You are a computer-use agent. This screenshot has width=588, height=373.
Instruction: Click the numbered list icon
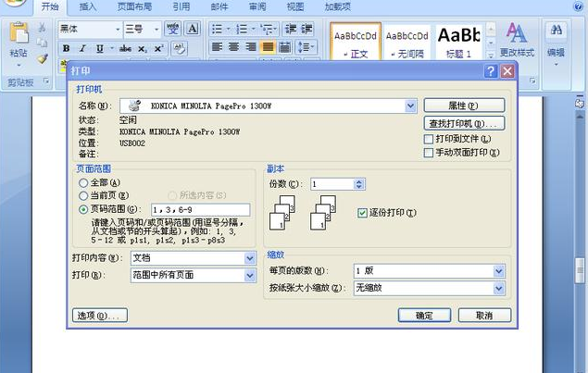[242, 29]
